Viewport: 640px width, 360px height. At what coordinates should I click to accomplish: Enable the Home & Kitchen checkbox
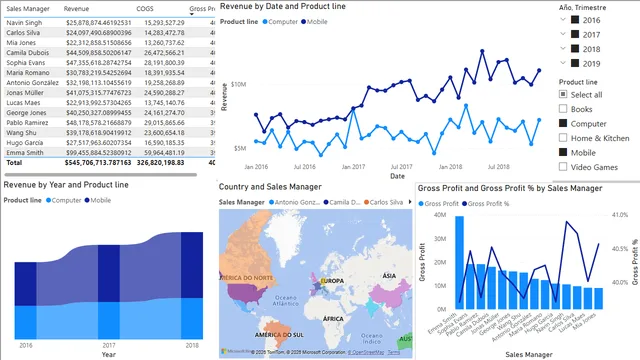(563, 138)
